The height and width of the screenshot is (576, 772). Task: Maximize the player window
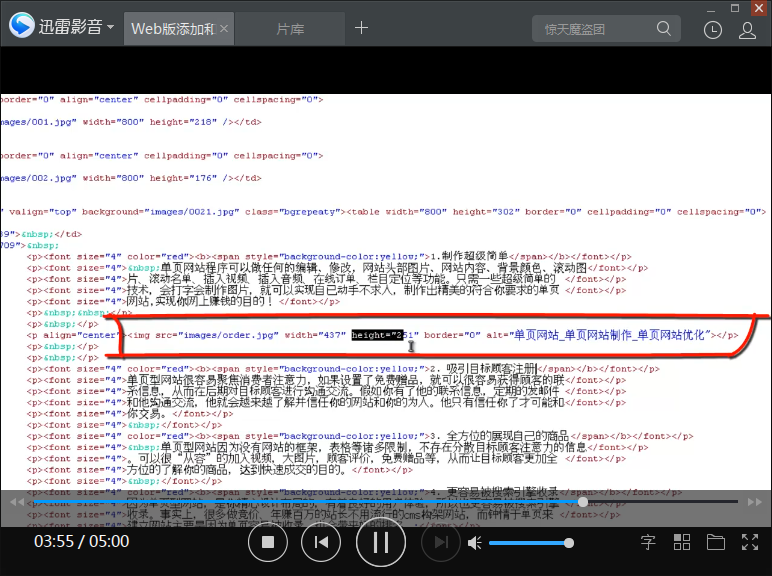(x=735, y=8)
